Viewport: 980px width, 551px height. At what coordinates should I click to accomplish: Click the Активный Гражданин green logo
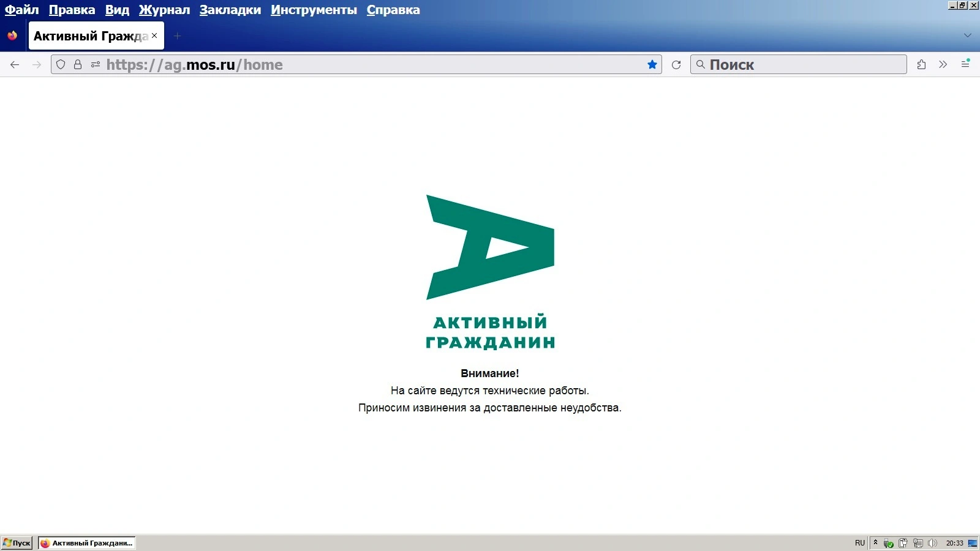(x=490, y=272)
